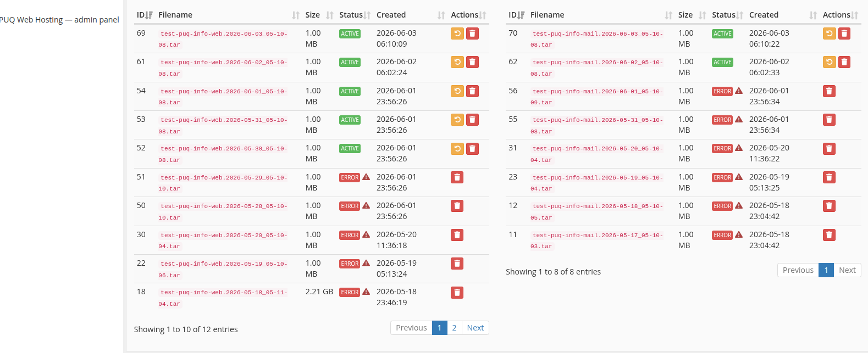Delete errored mail backup ID 12
This screenshot has width=868, height=353.
tap(830, 206)
